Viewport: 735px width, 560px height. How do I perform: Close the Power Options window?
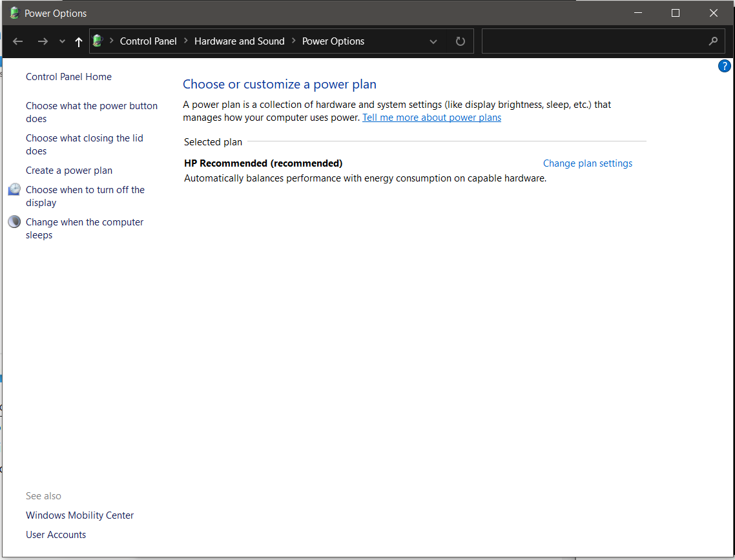[714, 13]
